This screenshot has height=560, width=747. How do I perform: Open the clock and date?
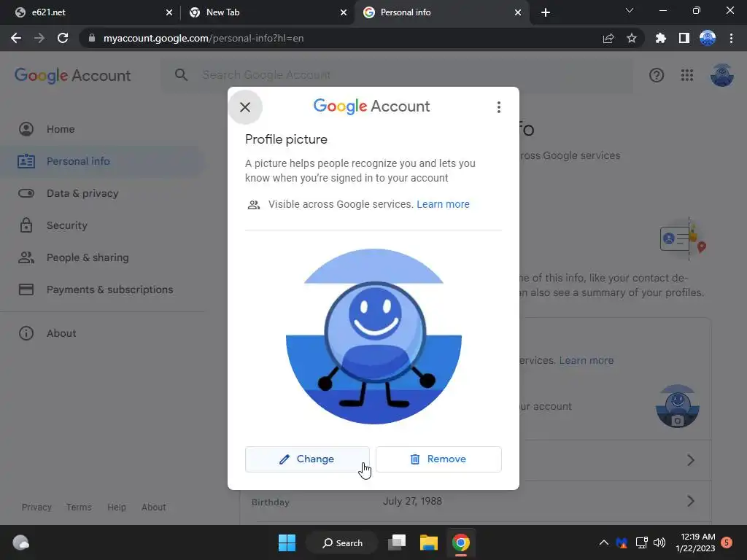click(x=695, y=542)
